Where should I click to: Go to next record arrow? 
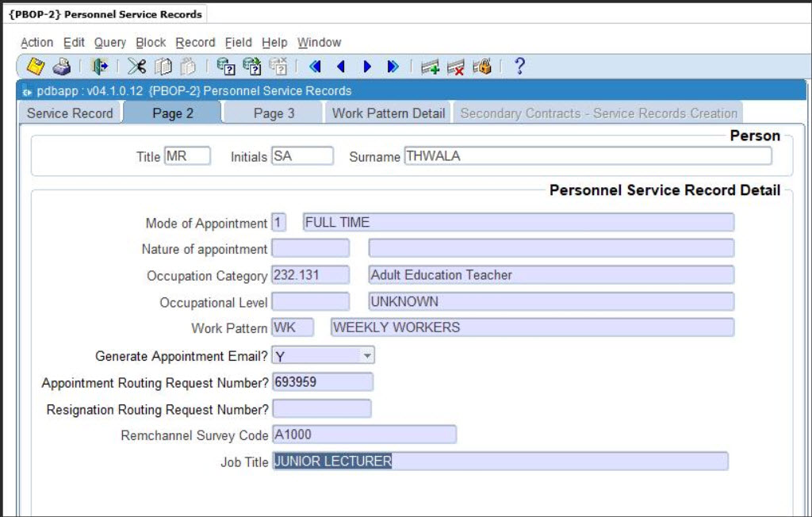[x=367, y=67]
